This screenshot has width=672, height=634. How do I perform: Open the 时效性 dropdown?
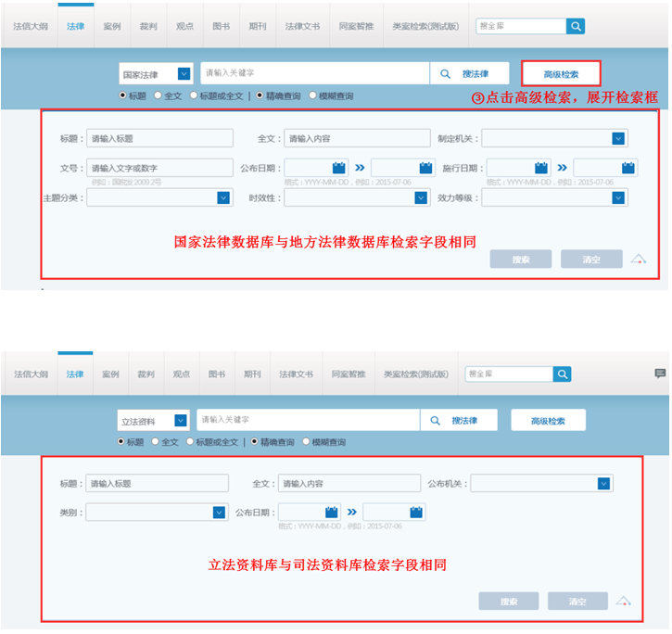(x=421, y=197)
